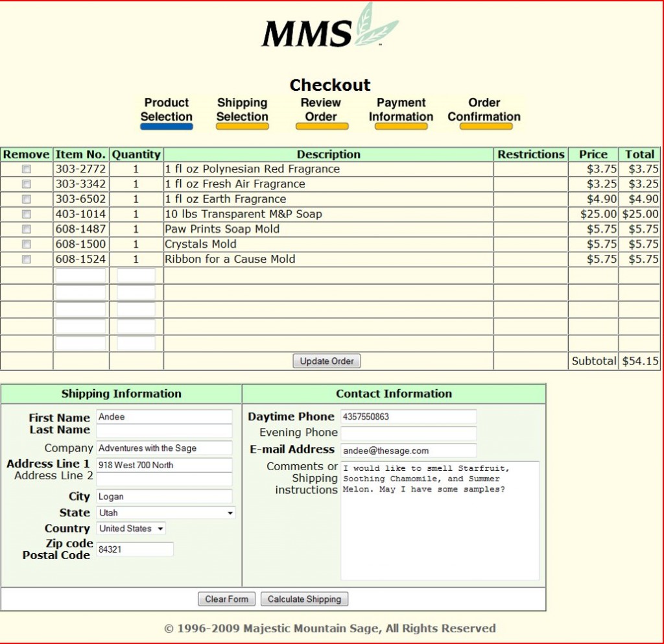Click the empty Last Name field
664x644 pixels.
(x=164, y=431)
